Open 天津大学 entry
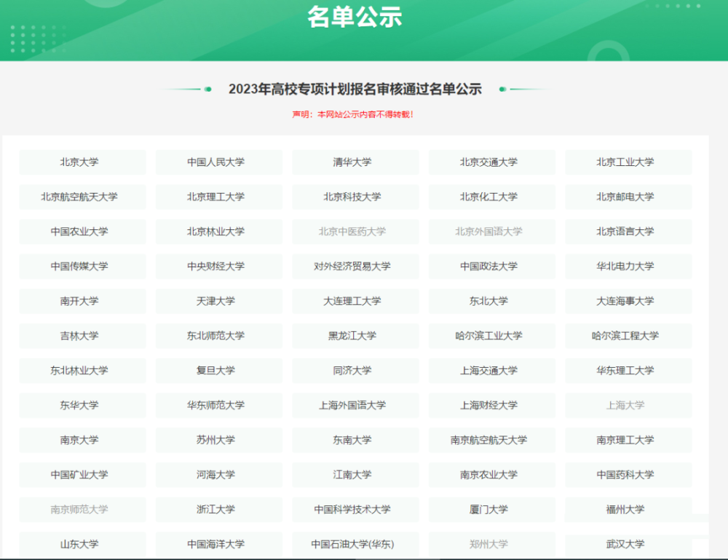 tap(219, 301)
